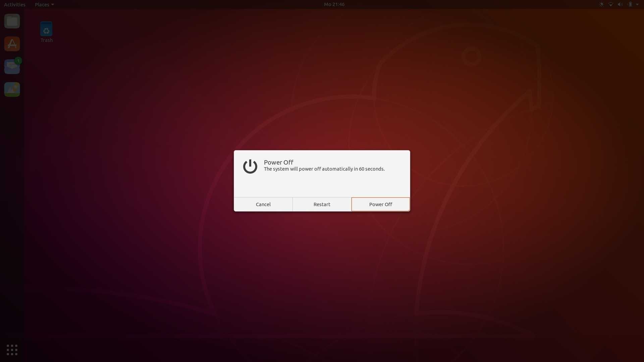Launch the image viewer from the dock
The image size is (644, 362).
click(x=12, y=89)
